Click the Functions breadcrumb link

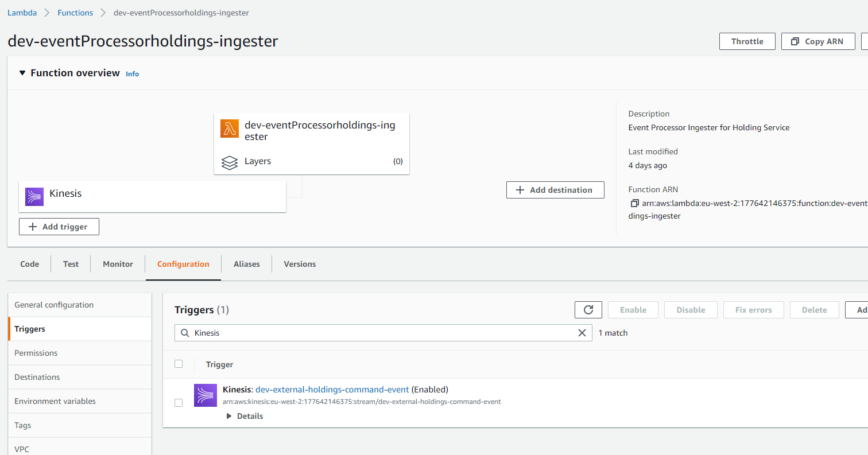tap(75, 13)
